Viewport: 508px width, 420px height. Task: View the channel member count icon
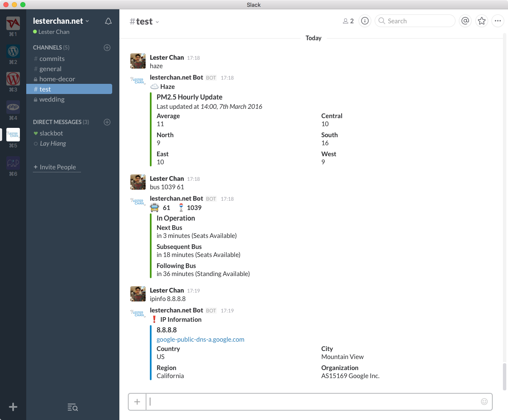tap(346, 20)
